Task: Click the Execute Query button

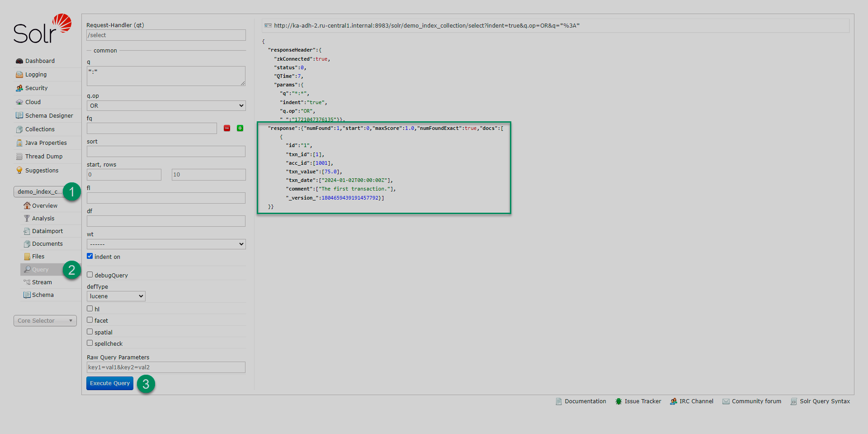Action: pyautogui.click(x=110, y=383)
